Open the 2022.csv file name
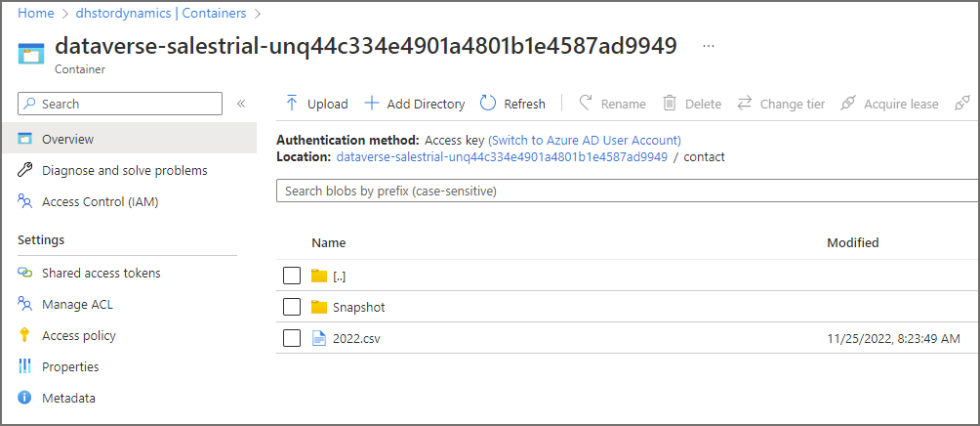This screenshot has width=980, height=426. tap(357, 338)
